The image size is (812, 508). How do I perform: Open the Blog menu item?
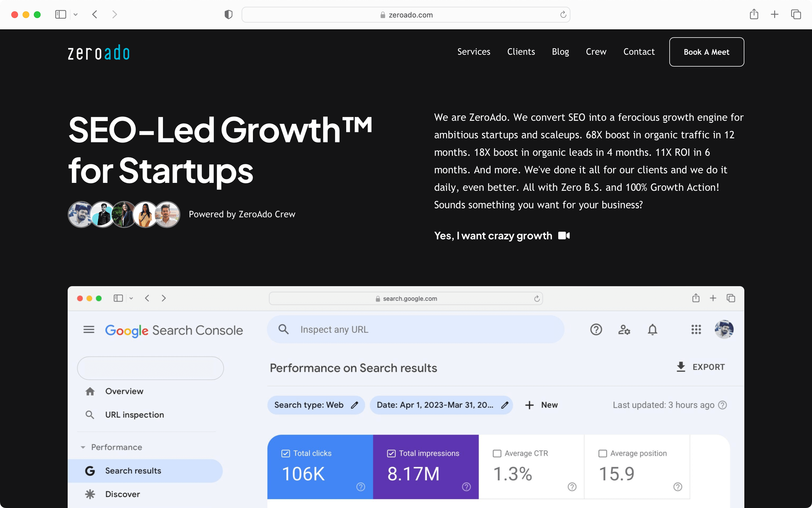point(560,52)
